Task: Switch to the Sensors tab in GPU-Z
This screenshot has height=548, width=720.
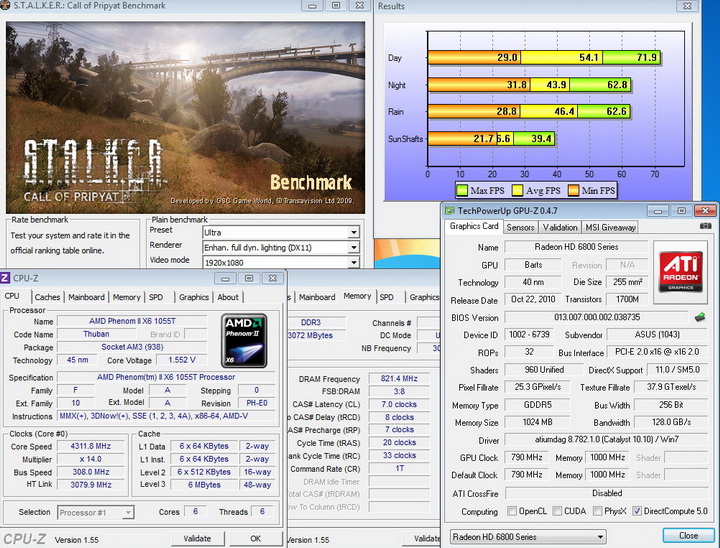Action: coord(520,227)
